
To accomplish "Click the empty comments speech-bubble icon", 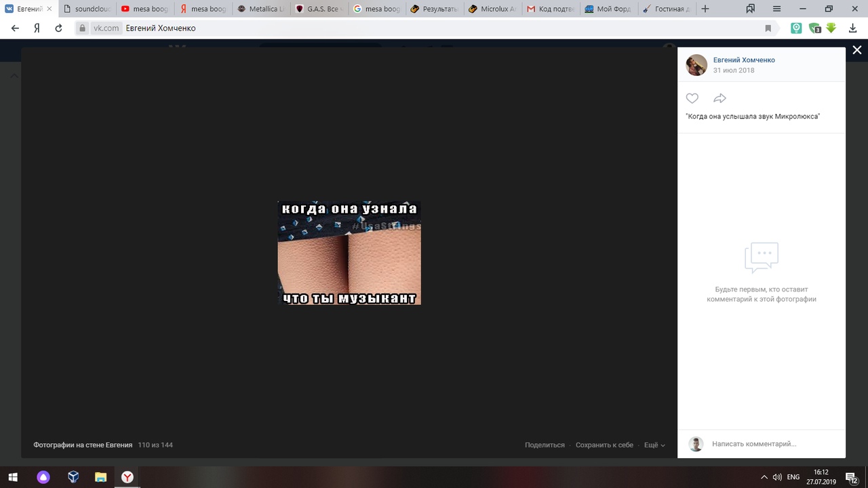I will pyautogui.click(x=761, y=258).
